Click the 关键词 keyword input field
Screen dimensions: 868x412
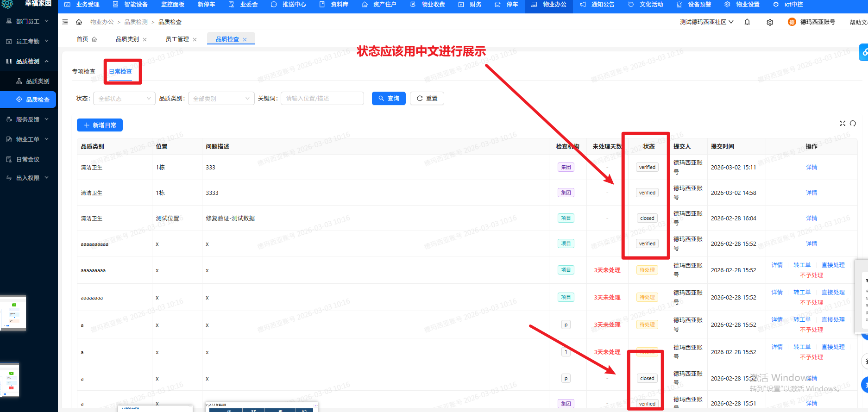click(322, 99)
